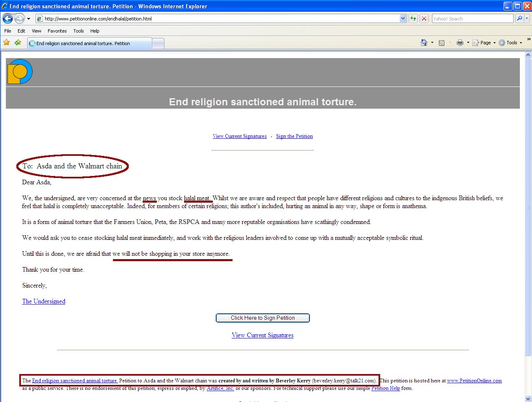This screenshot has height=402, width=532.
Task: Open the Favorites menu
Action: click(57, 31)
